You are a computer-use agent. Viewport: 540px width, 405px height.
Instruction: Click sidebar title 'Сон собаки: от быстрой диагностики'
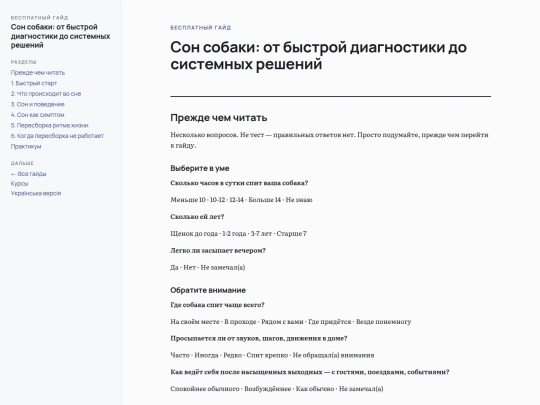[60, 36]
